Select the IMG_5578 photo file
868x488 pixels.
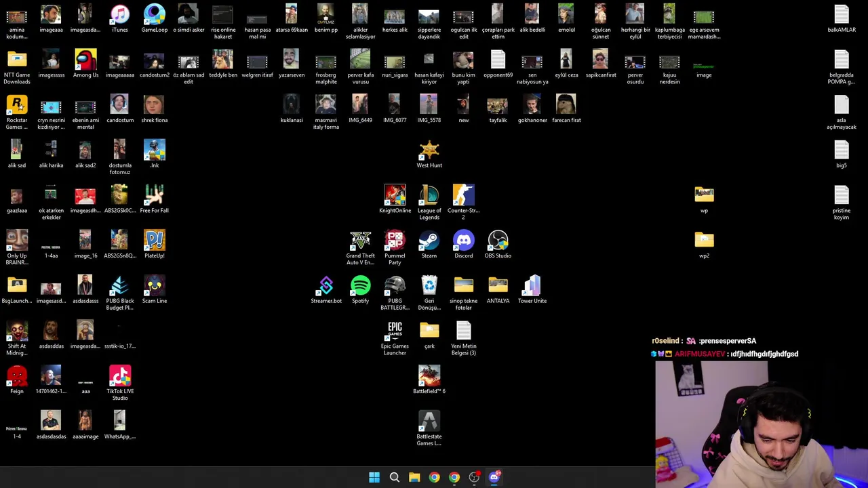(429, 110)
